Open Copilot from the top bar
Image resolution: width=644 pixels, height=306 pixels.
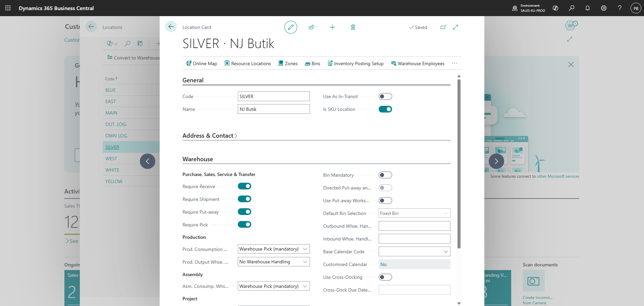555,8
